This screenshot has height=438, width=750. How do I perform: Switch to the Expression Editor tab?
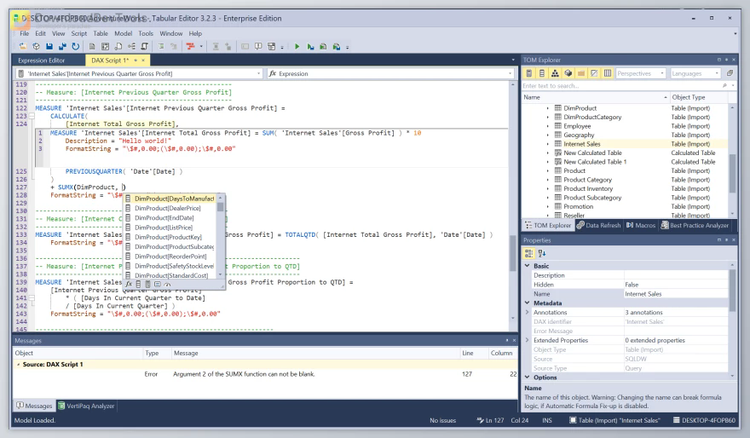41,60
